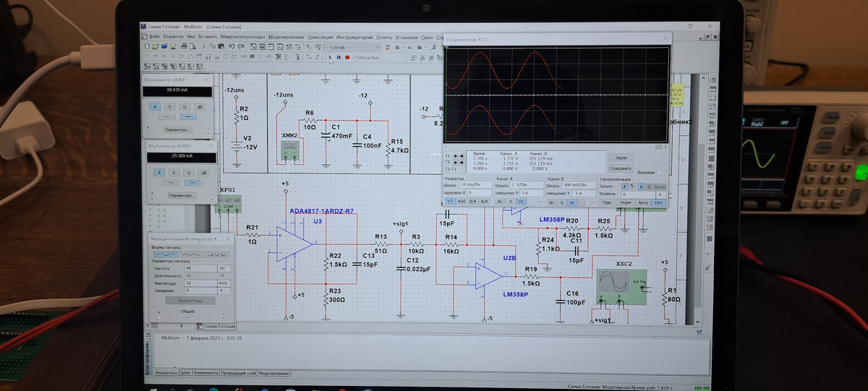The width and height of the screenshot is (868, 391).
Task: Click the zoom magnifier toolbar icon
Action: [434, 46]
